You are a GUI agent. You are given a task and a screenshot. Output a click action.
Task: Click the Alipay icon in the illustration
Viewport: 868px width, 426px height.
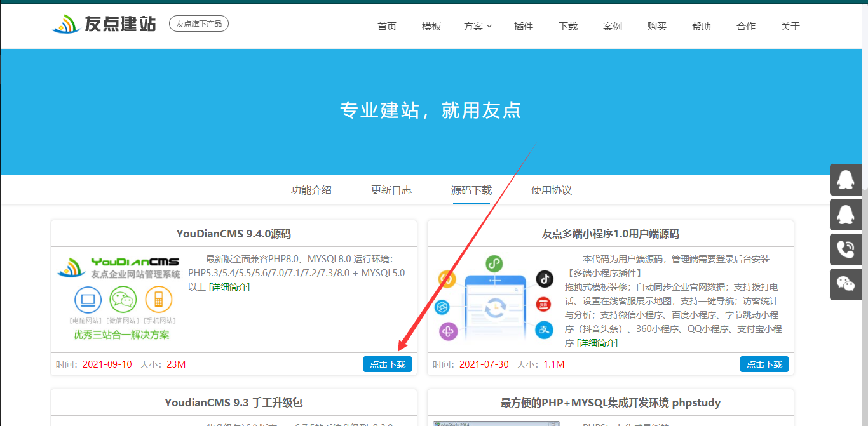click(544, 329)
